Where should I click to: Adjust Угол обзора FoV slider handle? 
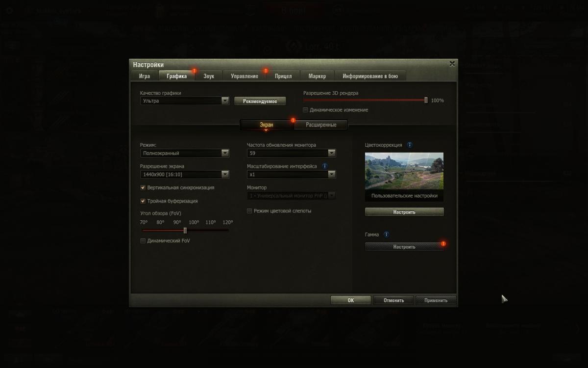point(185,231)
